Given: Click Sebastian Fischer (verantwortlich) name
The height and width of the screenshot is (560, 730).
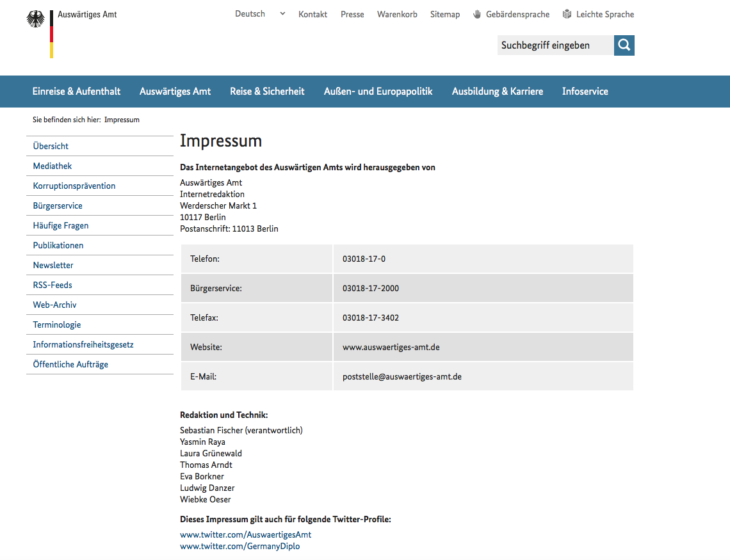Looking at the screenshot, I should [x=241, y=431].
